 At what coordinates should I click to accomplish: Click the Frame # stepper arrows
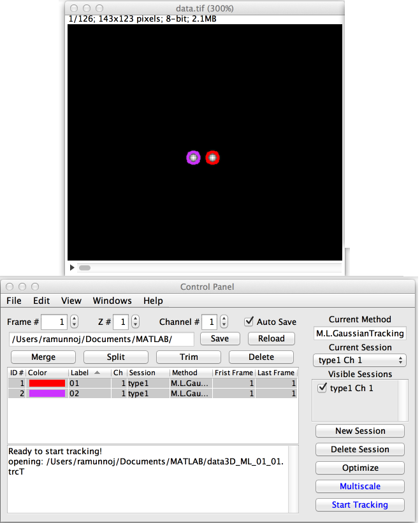pos(75,322)
